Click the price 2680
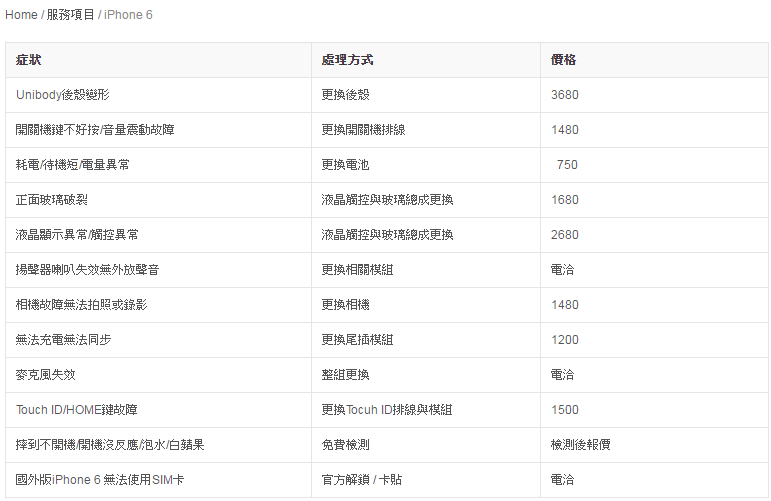Image resolution: width=771 pixels, height=501 pixels. click(x=564, y=235)
